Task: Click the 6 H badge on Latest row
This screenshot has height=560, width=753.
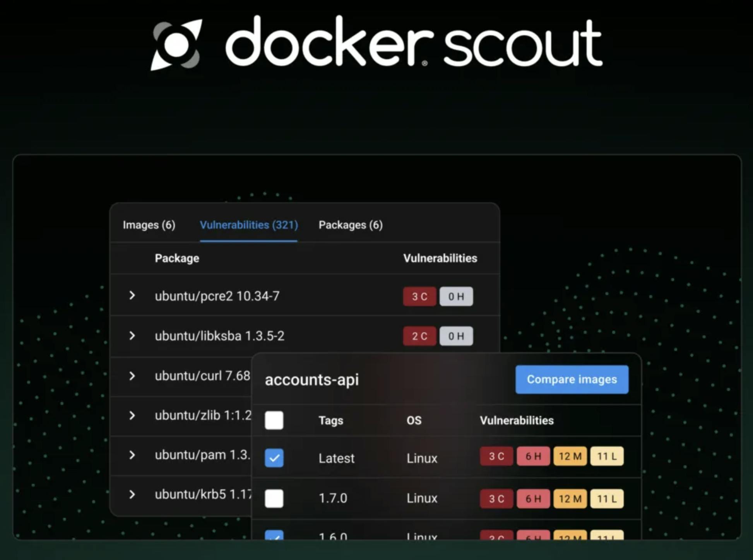Action: pyautogui.click(x=533, y=456)
